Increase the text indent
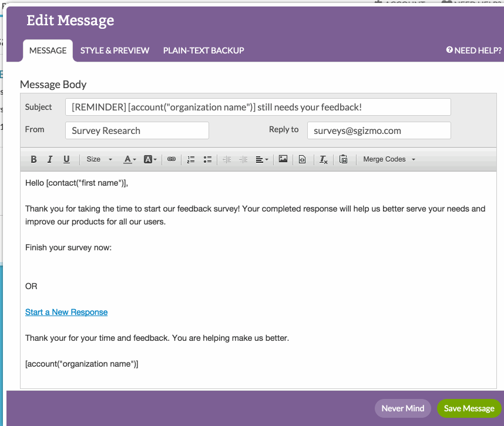This screenshot has height=426, width=504. coord(243,159)
